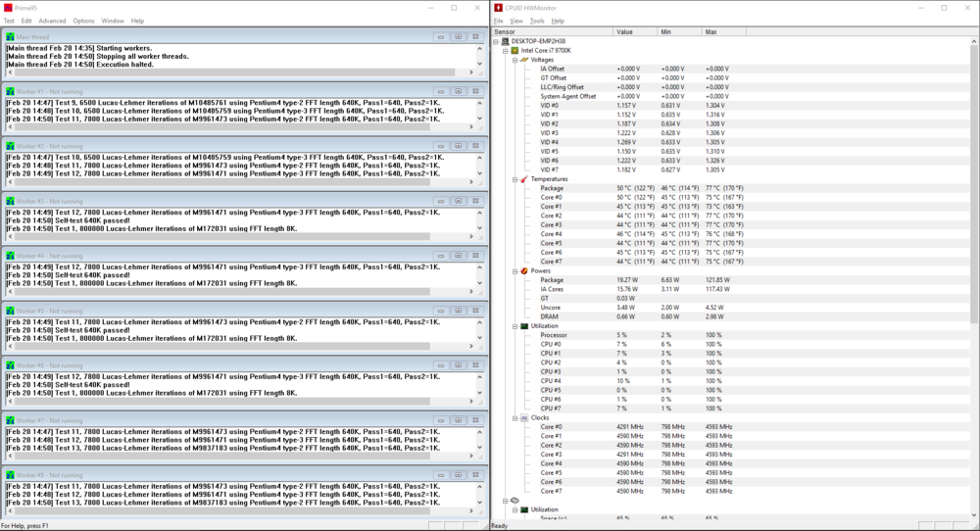Collapse the Utilization sensor group

click(x=514, y=326)
